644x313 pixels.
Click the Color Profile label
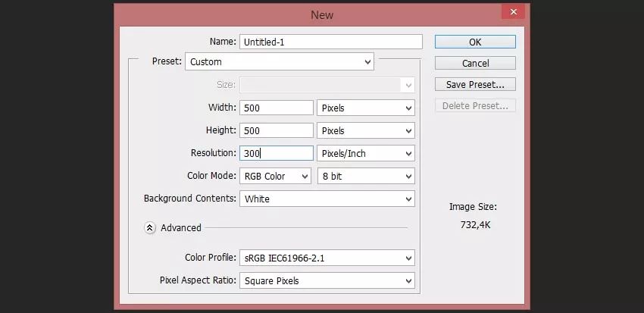(211, 258)
